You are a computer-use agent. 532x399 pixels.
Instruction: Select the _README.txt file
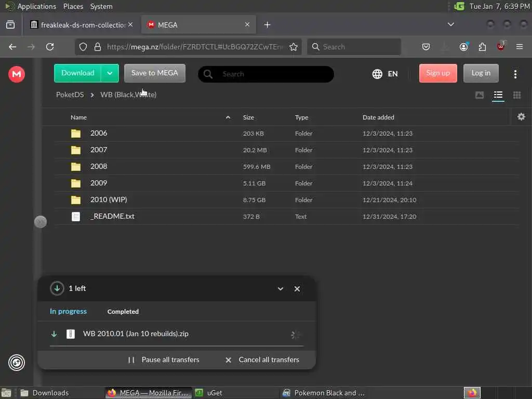coord(287,217)
